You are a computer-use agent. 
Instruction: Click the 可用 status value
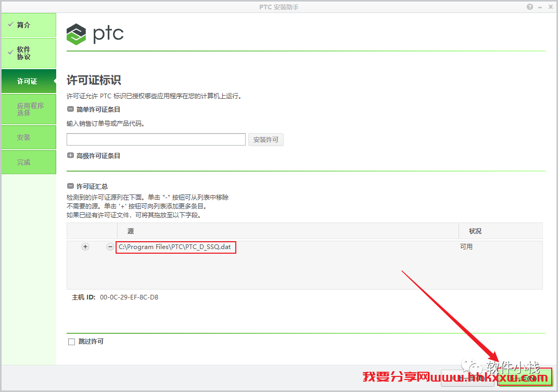(466, 246)
